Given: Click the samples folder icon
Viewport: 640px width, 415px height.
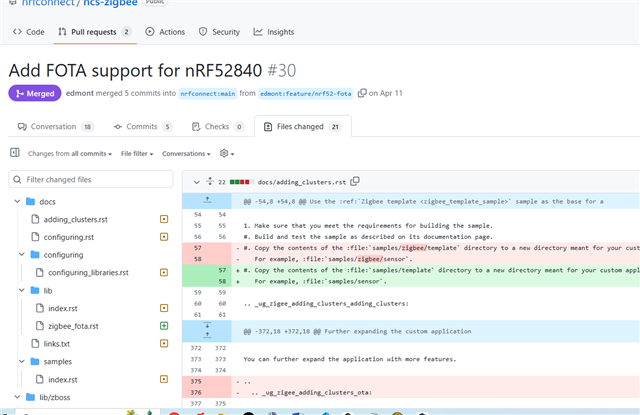Looking at the screenshot, I should point(35,361).
